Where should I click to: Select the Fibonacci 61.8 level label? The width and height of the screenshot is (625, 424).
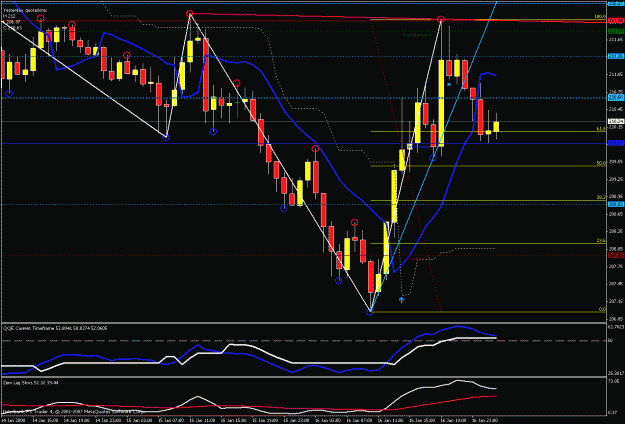[x=601, y=129]
